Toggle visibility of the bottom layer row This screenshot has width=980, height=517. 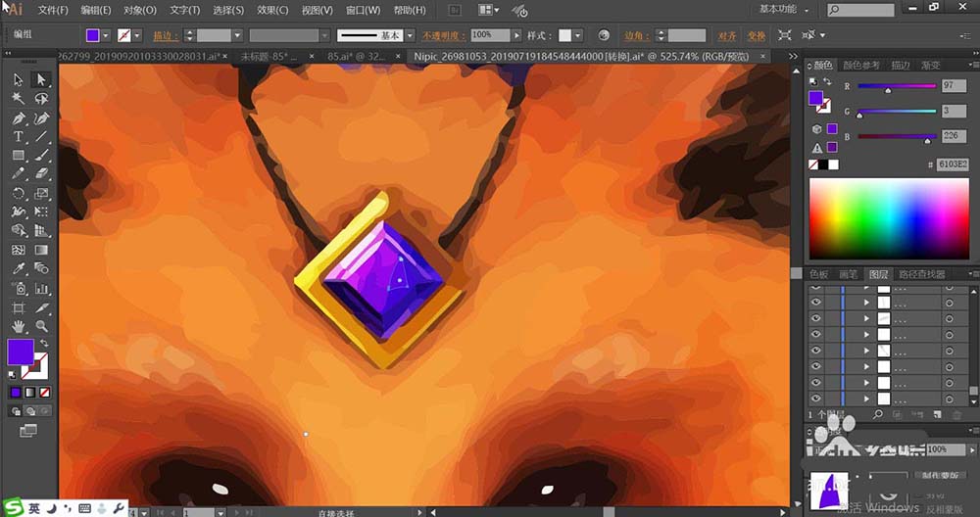tap(815, 399)
